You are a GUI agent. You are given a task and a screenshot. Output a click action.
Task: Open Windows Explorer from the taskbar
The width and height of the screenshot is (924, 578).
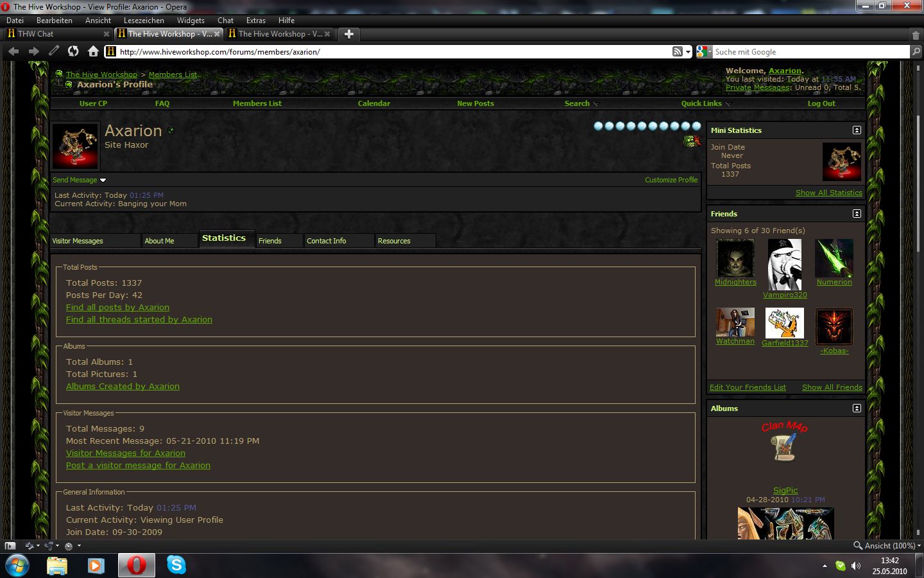tap(57, 565)
